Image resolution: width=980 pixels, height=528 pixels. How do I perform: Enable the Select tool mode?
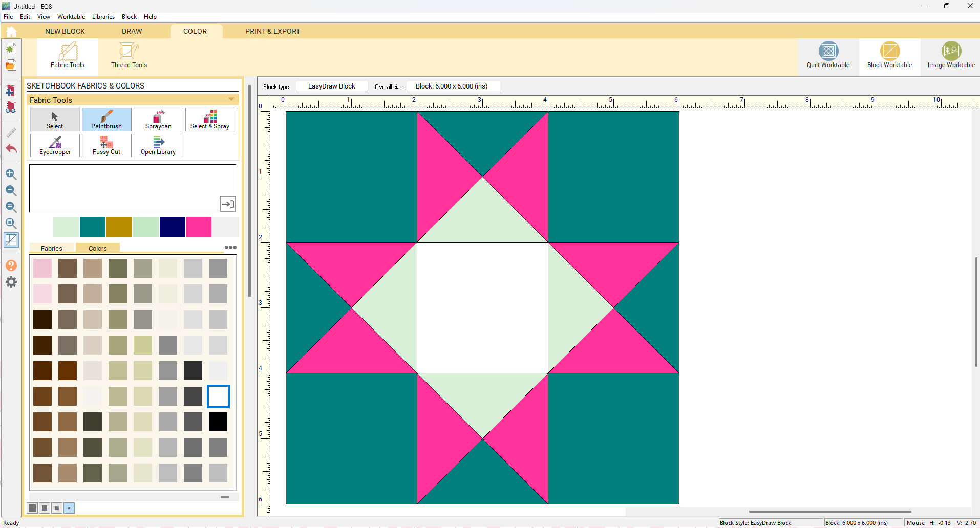55,119
